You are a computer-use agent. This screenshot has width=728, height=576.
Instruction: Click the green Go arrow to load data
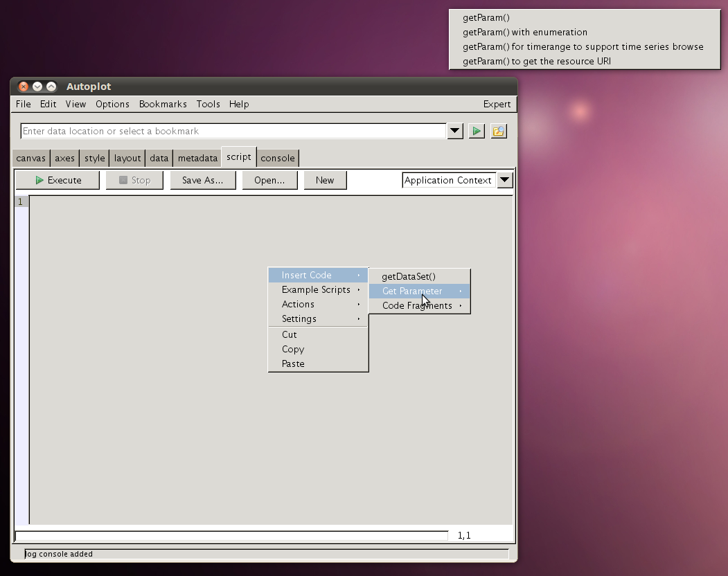click(x=477, y=131)
